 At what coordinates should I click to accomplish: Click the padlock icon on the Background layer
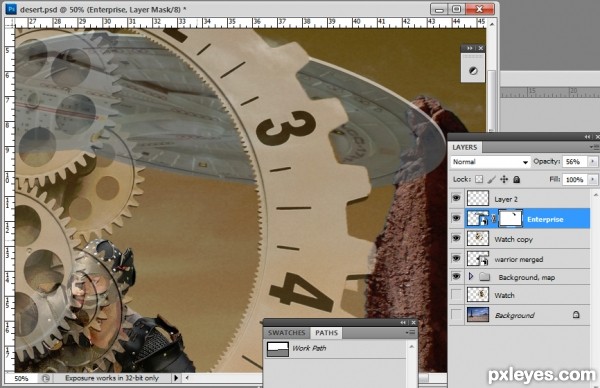point(576,315)
